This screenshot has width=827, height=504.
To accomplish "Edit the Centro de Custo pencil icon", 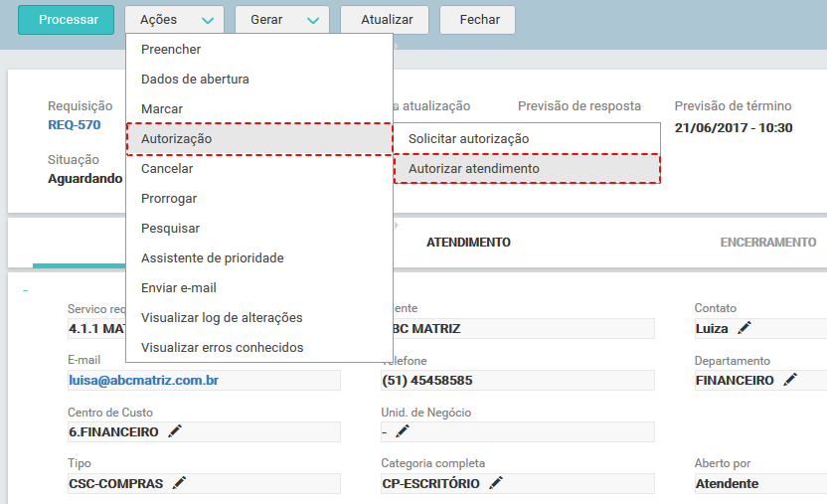I will point(175,431).
